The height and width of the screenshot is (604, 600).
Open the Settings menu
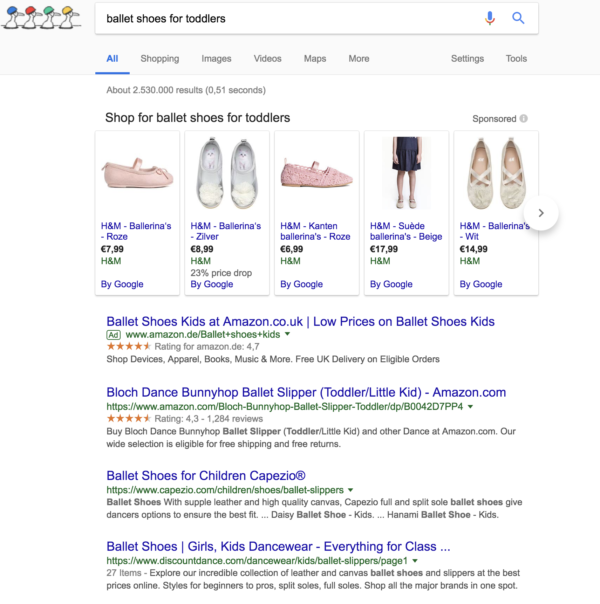point(468,59)
